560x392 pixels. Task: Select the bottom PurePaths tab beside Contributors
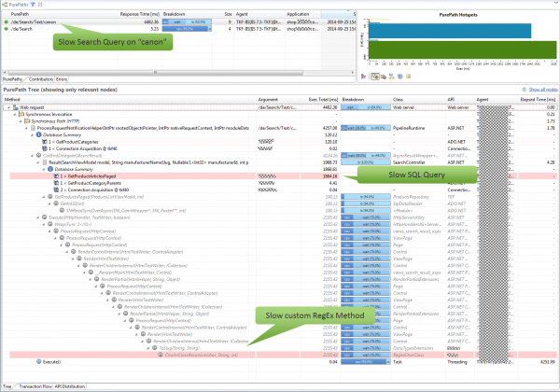coord(12,79)
